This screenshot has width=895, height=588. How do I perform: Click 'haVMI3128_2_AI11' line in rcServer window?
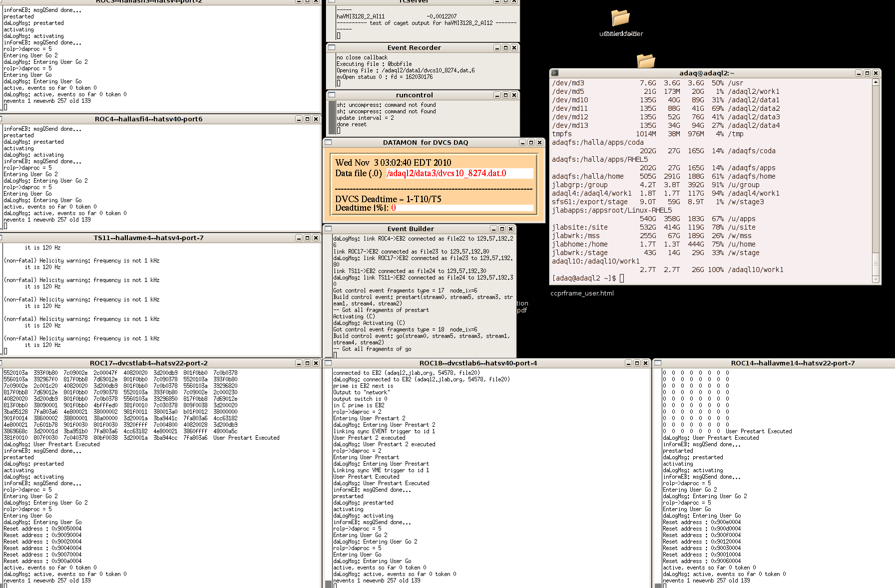pos(397,16)
